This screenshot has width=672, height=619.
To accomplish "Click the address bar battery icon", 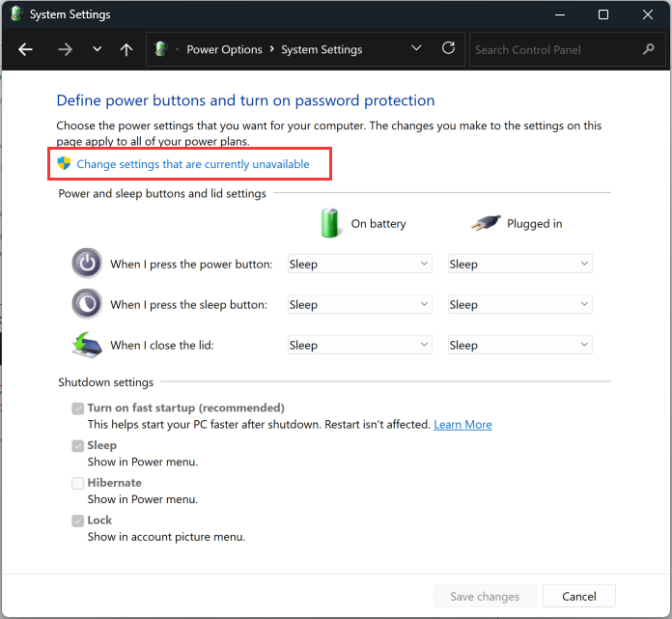I will [161, 49].
